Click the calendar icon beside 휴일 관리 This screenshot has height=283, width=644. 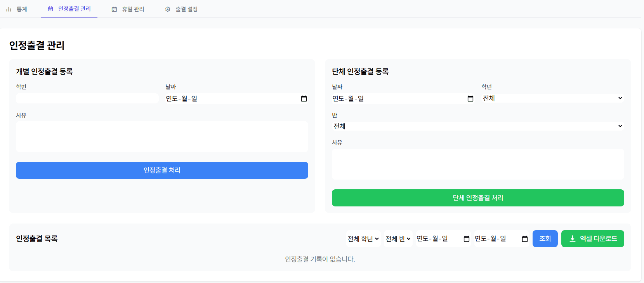(114, 9)
